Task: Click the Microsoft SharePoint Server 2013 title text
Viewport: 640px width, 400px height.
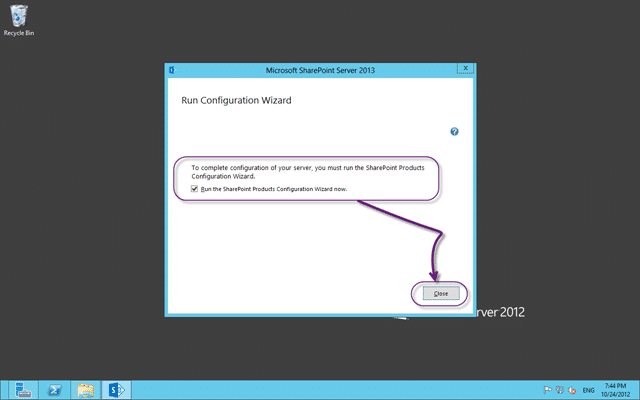Action: (x=320, y=70)
